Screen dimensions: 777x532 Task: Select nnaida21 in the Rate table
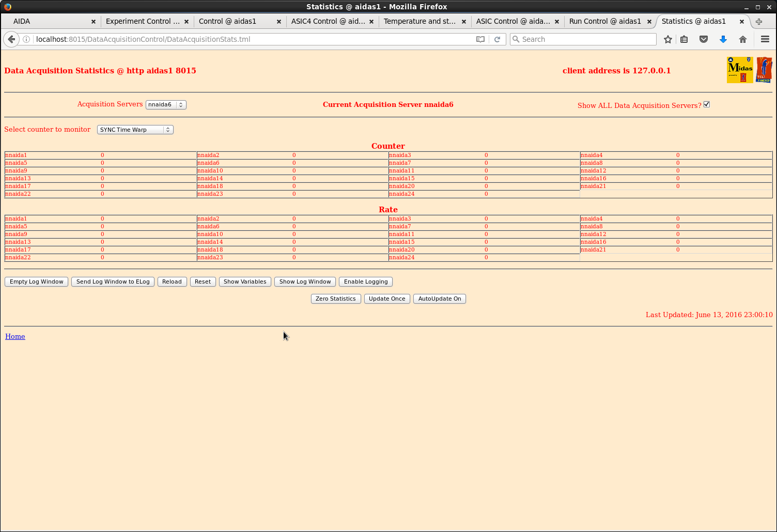pyautogui.click(x=593, y=250)
